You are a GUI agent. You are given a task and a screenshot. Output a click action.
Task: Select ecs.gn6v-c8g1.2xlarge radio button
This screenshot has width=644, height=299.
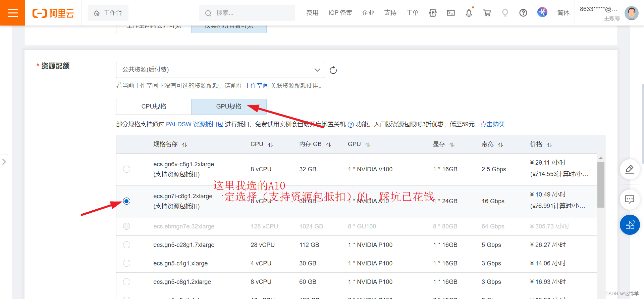[126, 169]
